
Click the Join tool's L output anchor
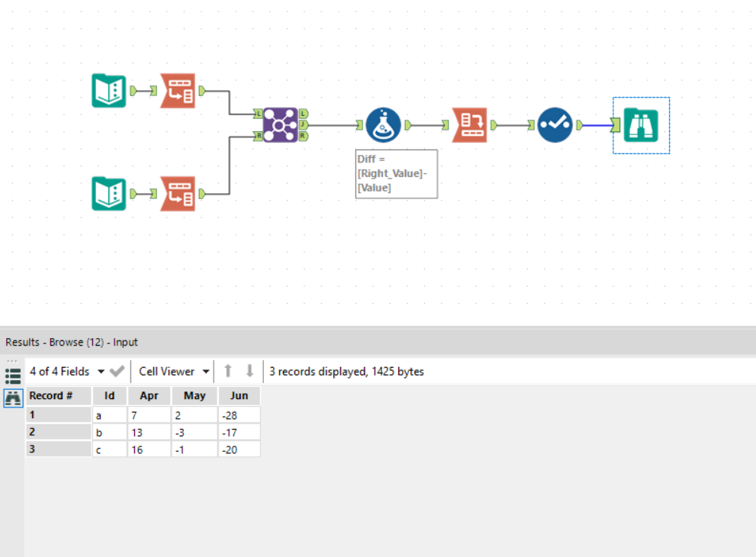click(304, 114)
